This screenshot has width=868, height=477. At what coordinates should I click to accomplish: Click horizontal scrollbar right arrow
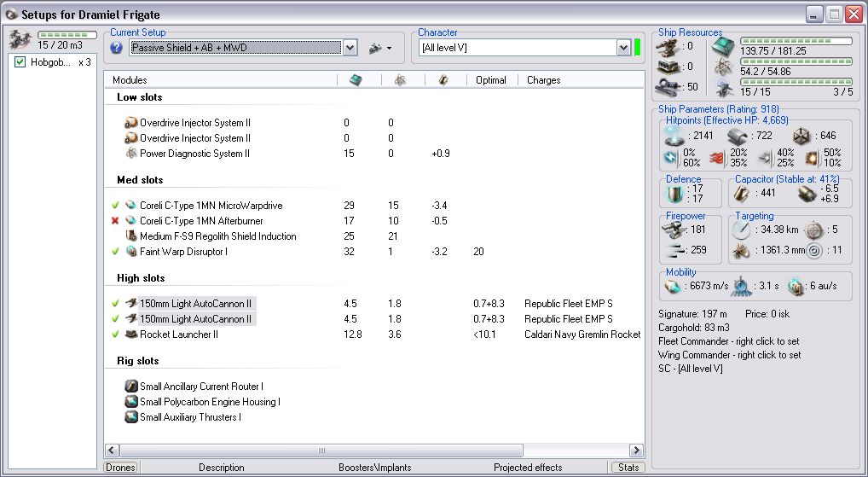(636, 451)
